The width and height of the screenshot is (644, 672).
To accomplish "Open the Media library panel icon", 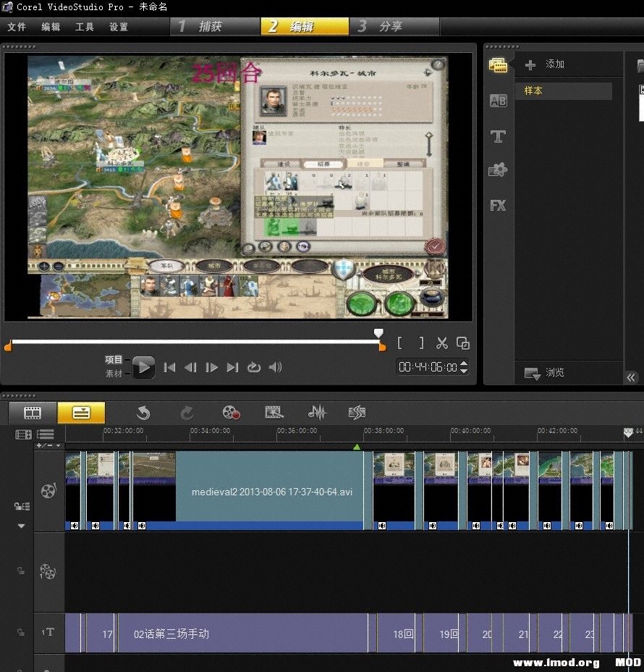I will 498,65.
